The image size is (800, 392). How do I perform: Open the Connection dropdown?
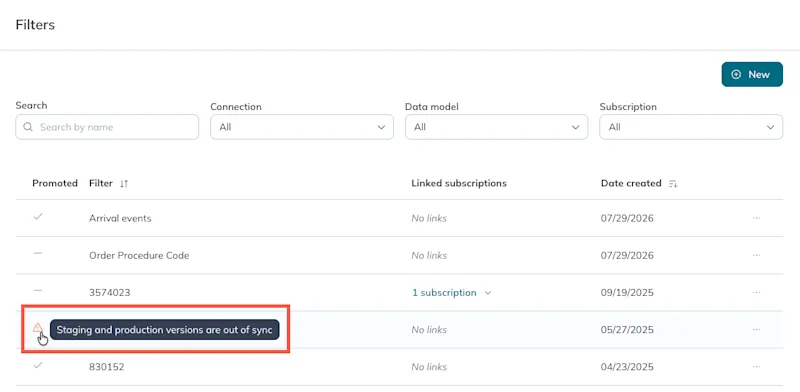302,127
